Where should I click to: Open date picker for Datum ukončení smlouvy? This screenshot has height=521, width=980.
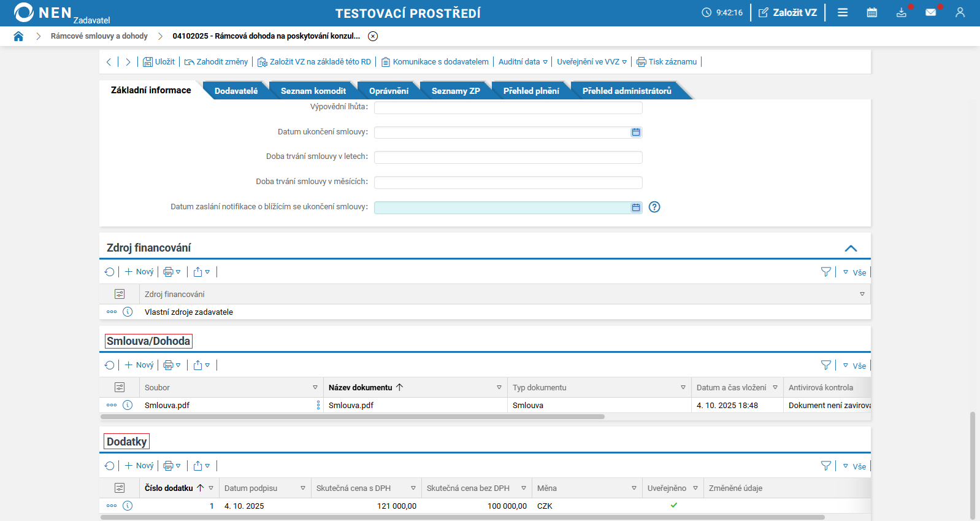(636, 133)
